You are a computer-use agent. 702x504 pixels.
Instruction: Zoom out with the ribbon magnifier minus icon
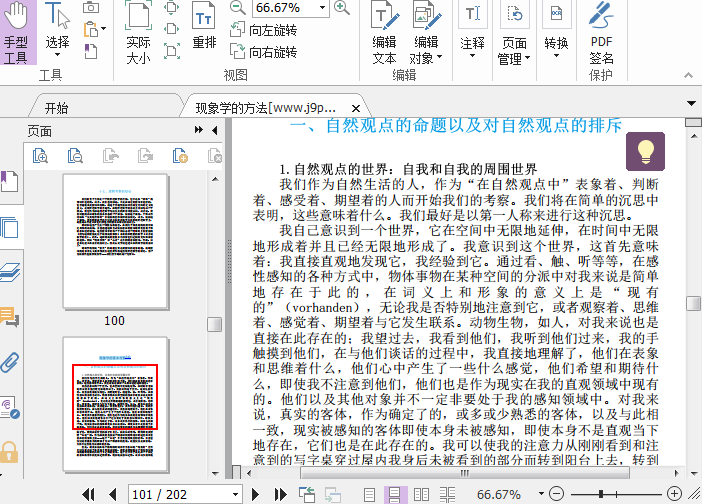click(237, 8)
